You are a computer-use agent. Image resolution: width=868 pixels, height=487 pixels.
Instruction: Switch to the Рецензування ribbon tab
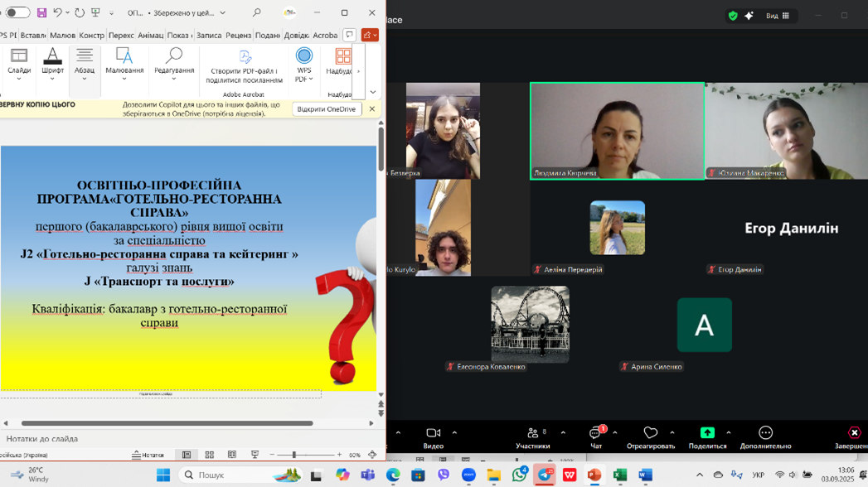[x=239, y=35]
